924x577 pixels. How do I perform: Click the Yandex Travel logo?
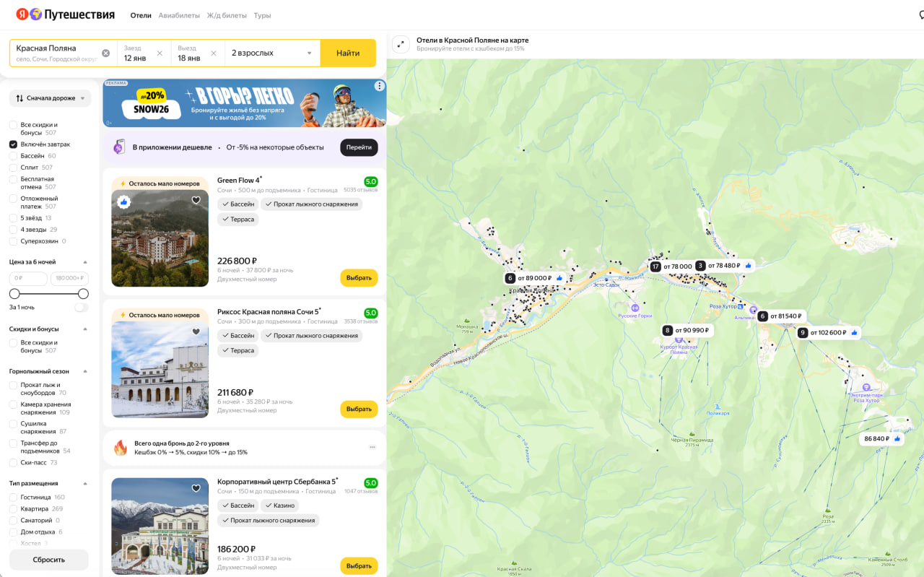[66, 14]
